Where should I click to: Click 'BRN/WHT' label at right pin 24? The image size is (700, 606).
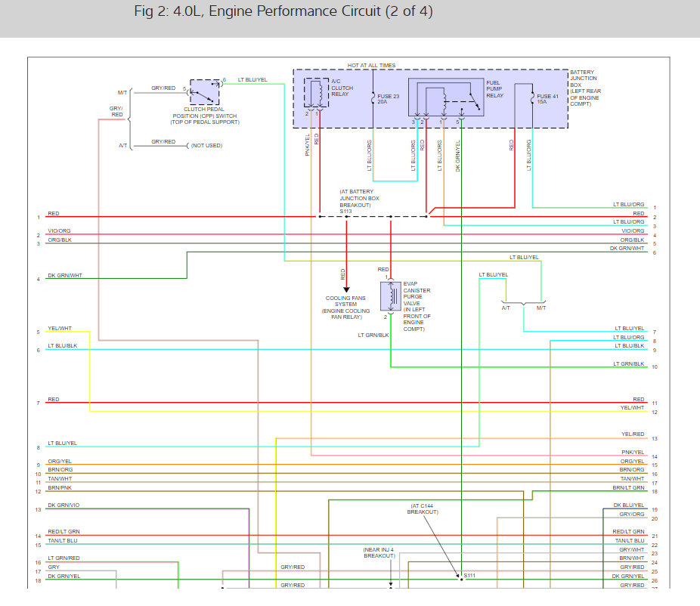point(632,558)
